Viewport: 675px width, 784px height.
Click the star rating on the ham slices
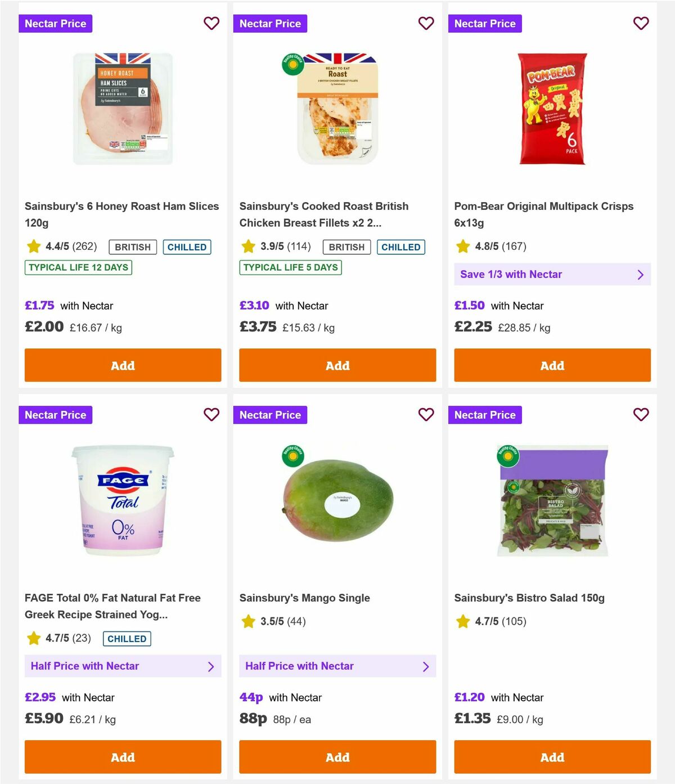point(33,247)
